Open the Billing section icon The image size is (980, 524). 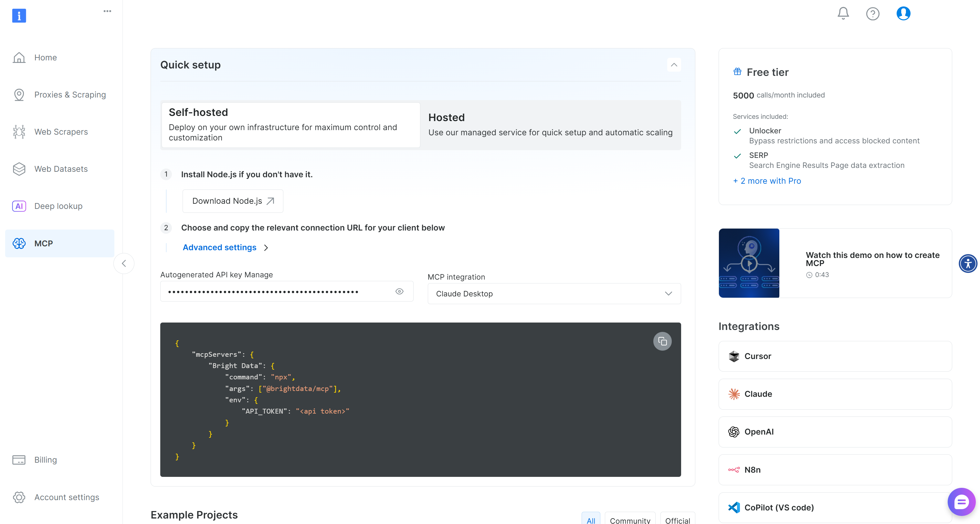(19, 459)
